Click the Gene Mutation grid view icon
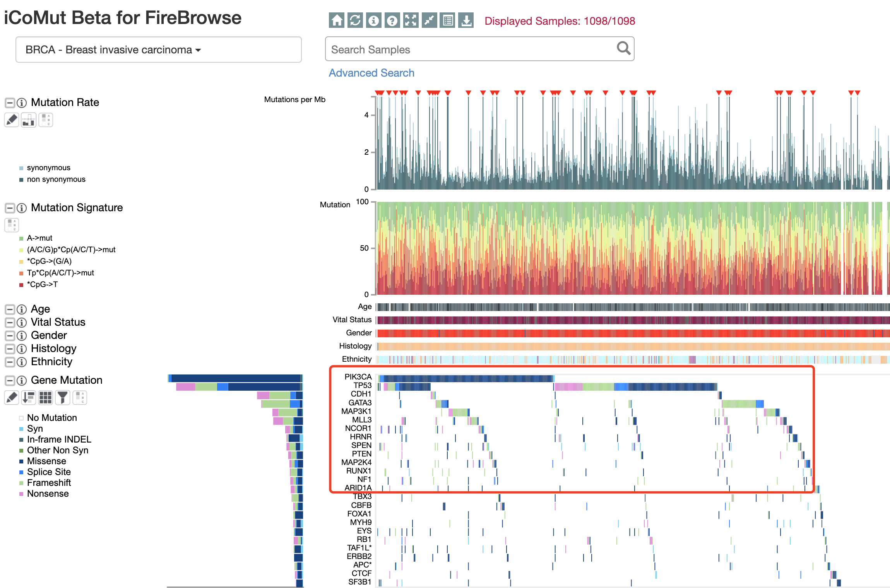This screenshot has width=890, height=588. pos(45,397)
